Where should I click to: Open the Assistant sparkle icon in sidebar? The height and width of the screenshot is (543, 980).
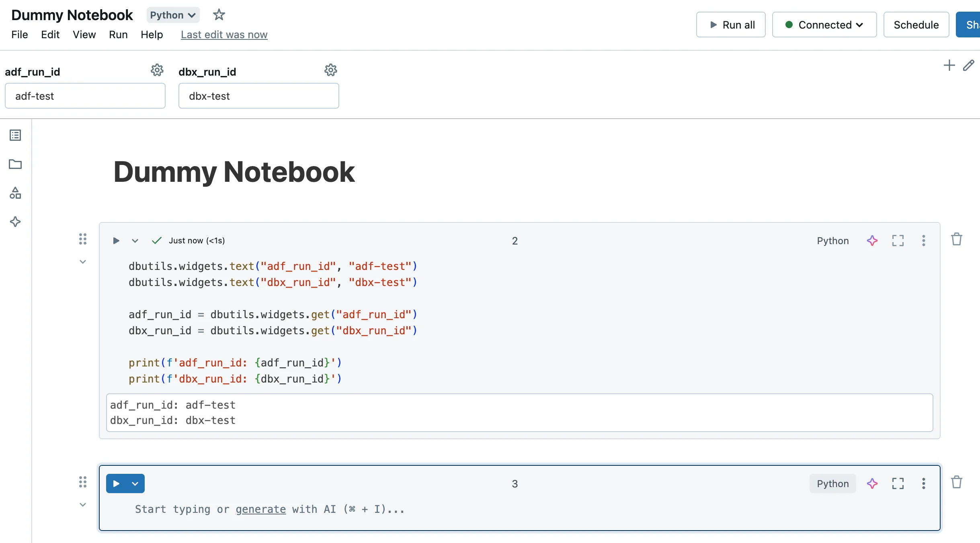pos(15,222)
